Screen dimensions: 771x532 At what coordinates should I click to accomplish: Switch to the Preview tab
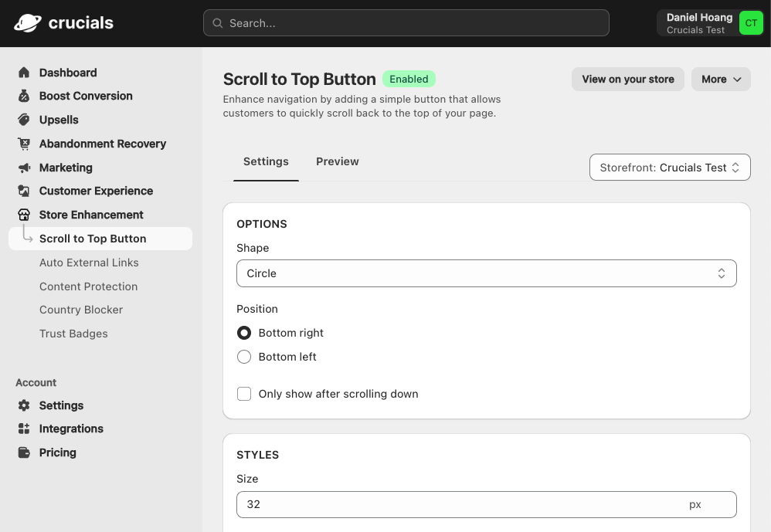338,161
